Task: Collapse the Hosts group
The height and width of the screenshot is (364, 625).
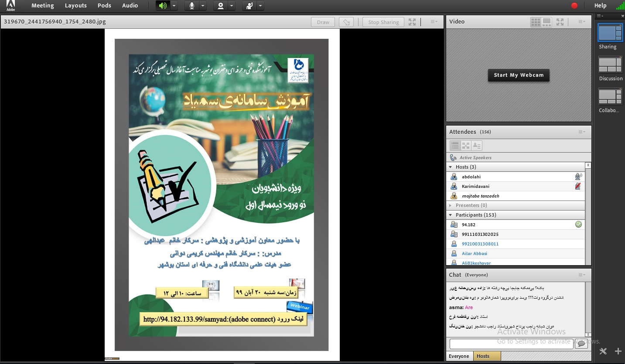Action: click(x=451, y=167)
